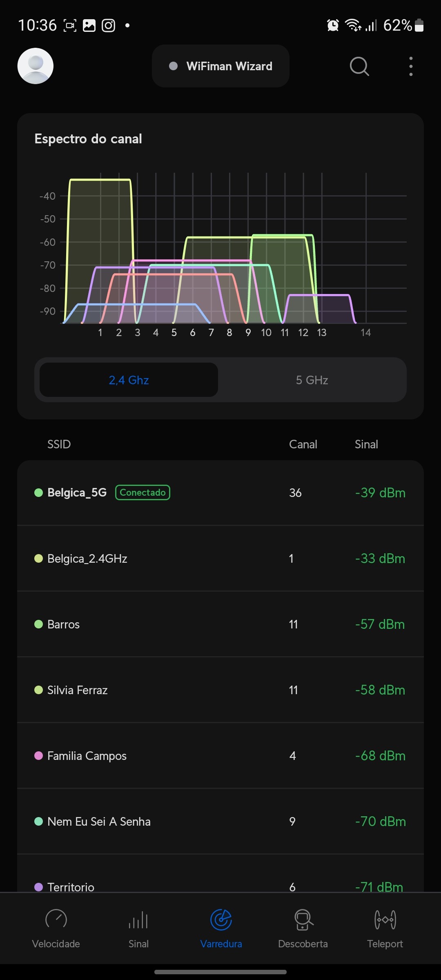Expand the Familia Campos network entry
Screen dimensions: 441x980
click(x=220, y=756)
